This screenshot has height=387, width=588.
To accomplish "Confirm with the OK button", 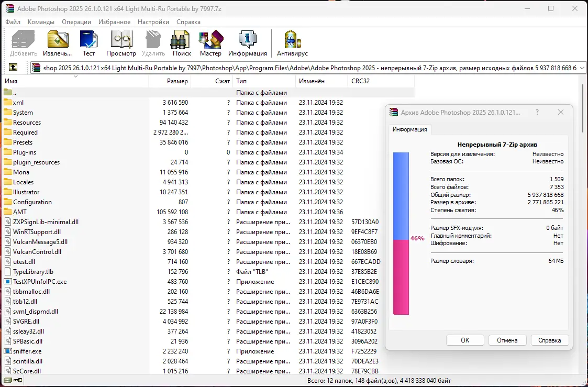I will pos(465,340).
